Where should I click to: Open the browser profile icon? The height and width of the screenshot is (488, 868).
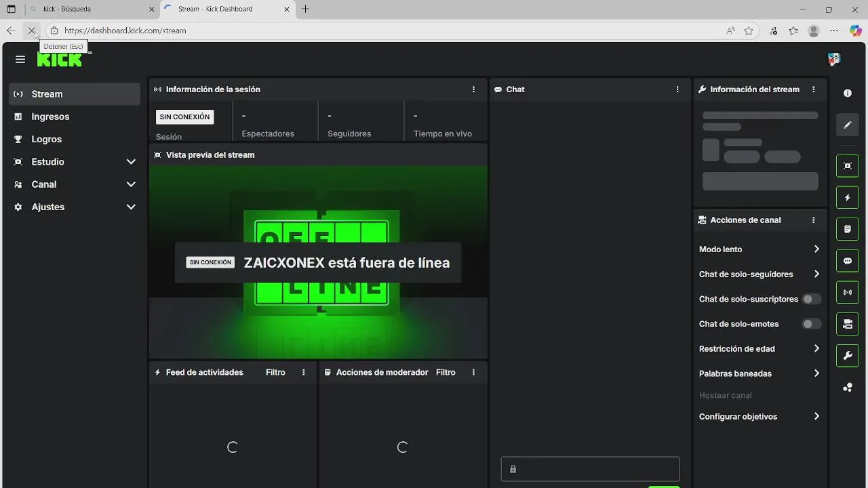[814, 30]
